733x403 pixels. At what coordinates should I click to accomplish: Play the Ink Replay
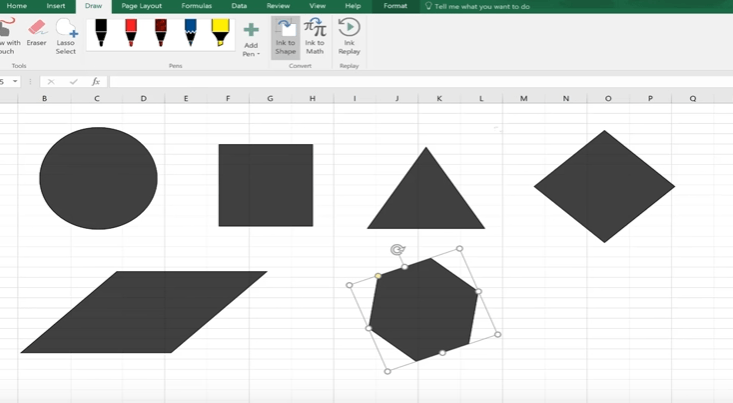(x=349, y=36)
